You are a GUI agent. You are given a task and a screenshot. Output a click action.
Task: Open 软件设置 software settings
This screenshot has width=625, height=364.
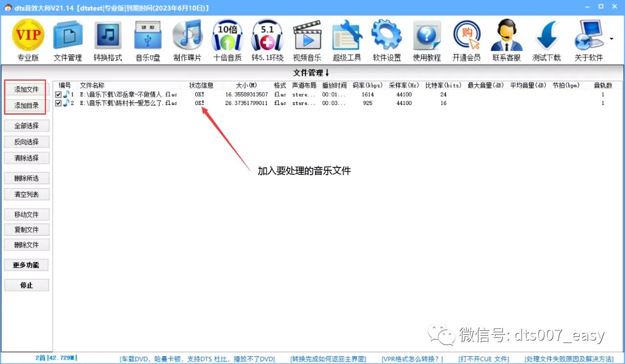(x=387, y=34)
